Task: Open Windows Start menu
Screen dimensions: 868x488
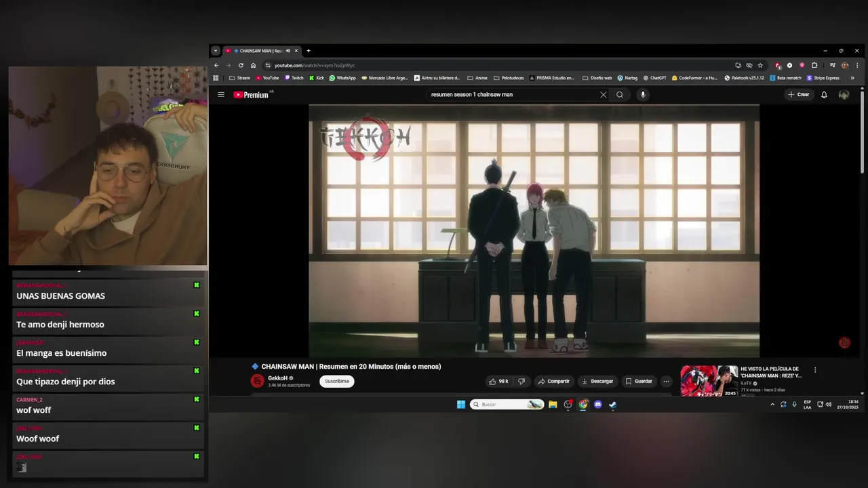Action: coord(461,405)
